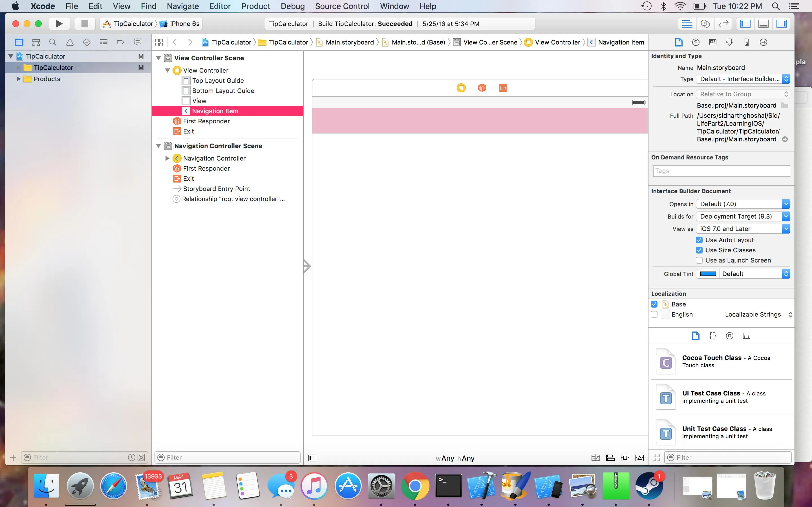Expand the Products folder

[18, 79]
